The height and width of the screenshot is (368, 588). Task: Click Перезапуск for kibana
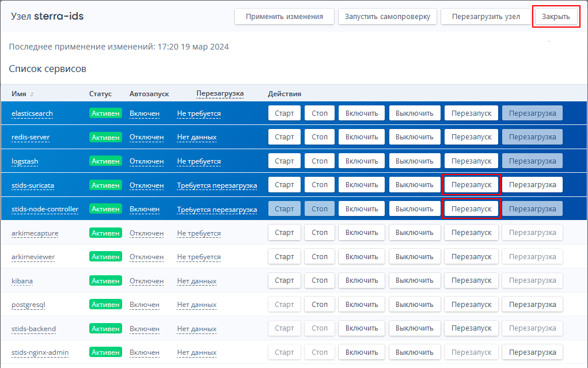click(471, 280)
